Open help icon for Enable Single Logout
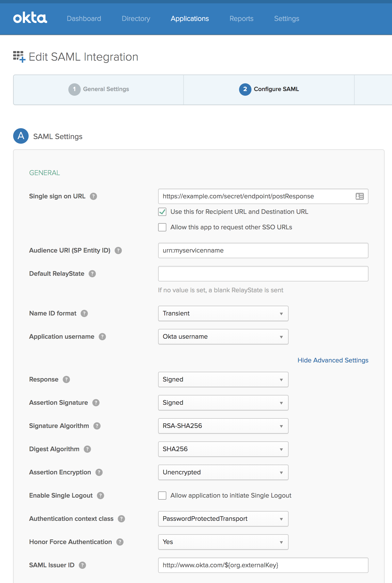392x583 pixels. [100, 496]
